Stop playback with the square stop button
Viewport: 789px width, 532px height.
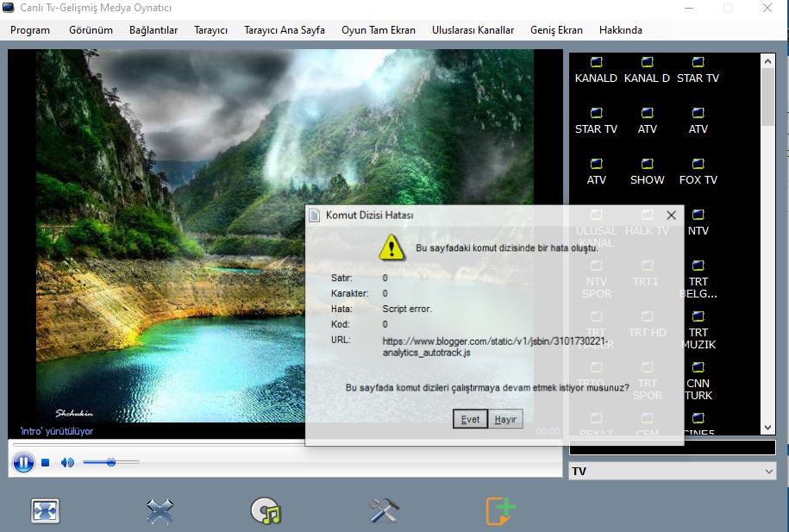pos(46,462)
